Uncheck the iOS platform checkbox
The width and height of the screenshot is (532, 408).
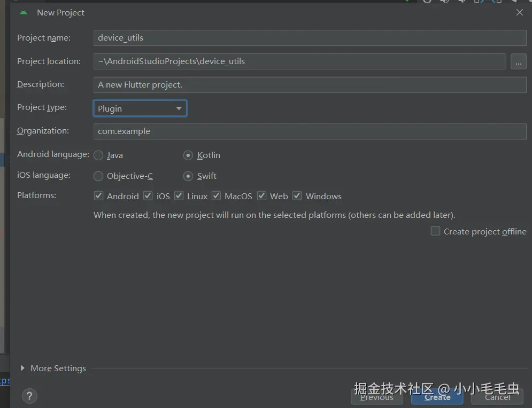pos(148,196)
